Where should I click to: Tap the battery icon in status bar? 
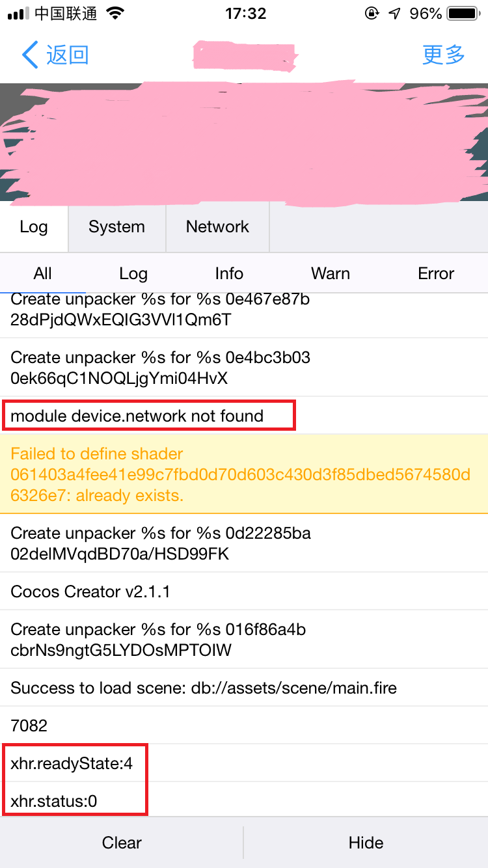tap(463, 14)
